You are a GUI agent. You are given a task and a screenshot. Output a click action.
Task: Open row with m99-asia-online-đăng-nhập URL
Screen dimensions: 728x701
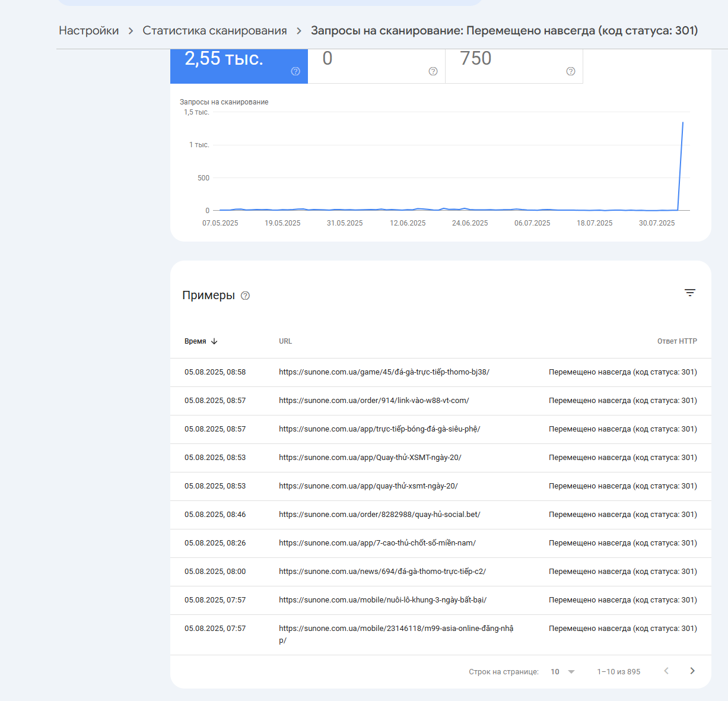441,635
